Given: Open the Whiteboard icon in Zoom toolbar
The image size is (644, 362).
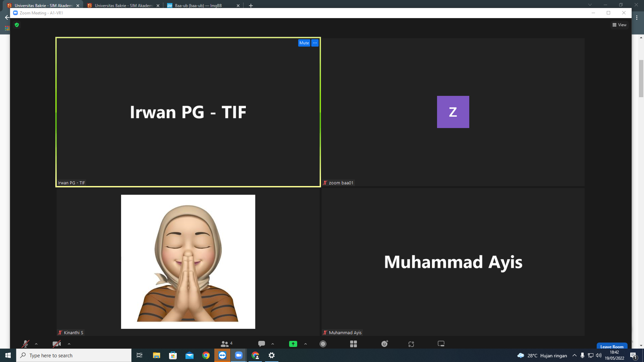Looking at the screenshot, I should click(441, 344).
